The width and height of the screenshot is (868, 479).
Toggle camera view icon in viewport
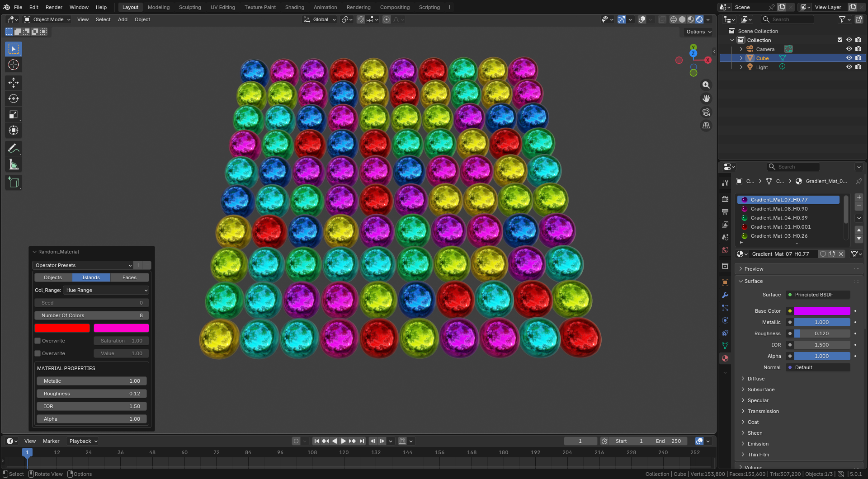point(706,112)
